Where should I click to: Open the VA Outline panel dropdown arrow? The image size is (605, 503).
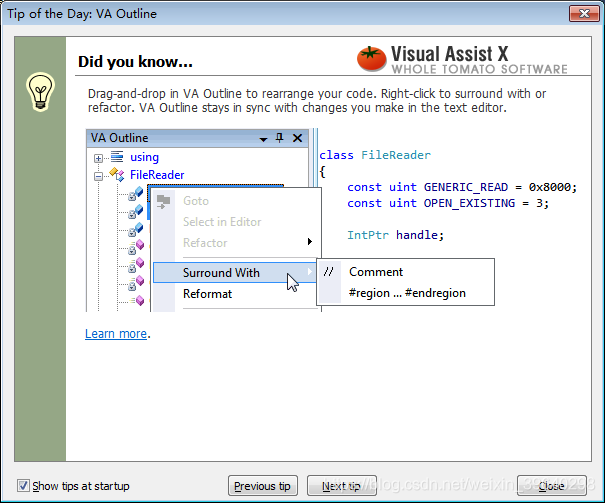(264, 139)
